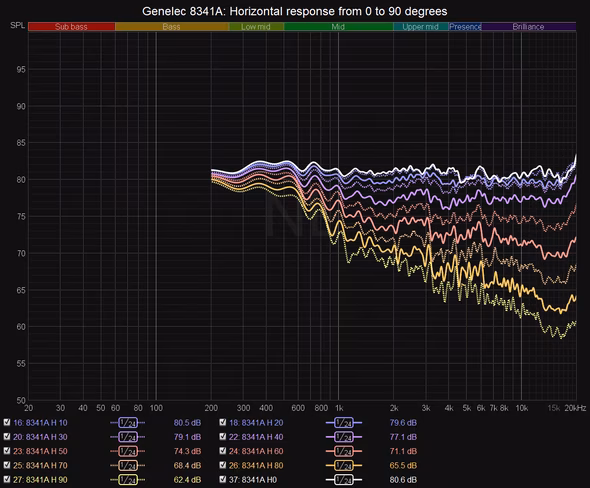Toggle the 23: 8341A H 50 checkbox
590x488 pixels.
(x=7, y=451)
